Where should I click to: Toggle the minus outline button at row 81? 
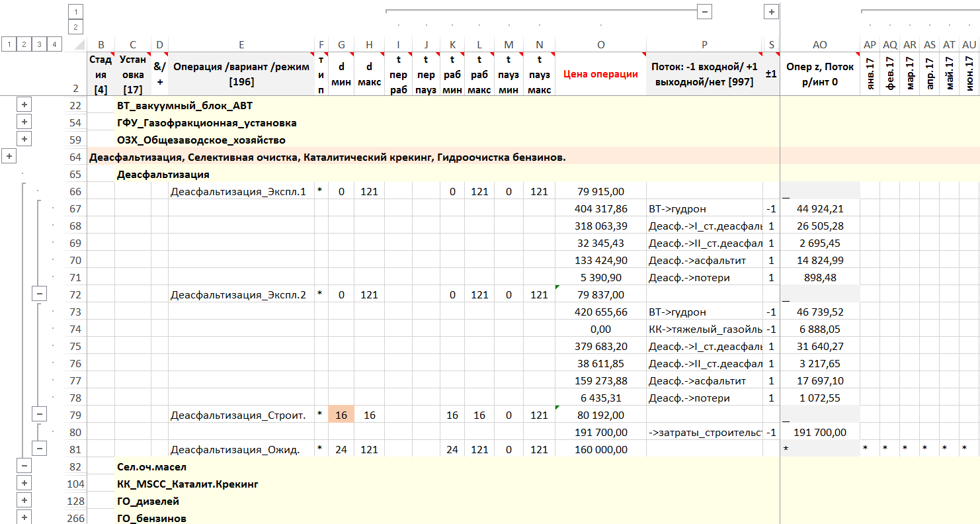coord(39,449)
